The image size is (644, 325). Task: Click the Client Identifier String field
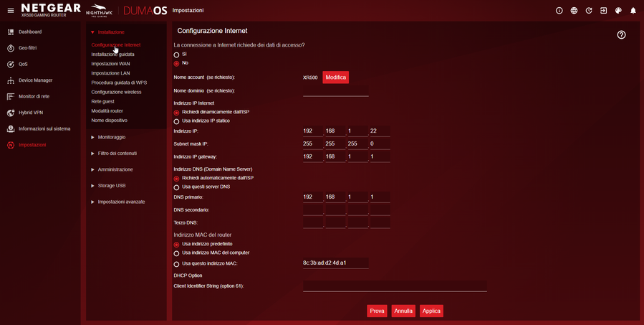pyautogui.click(x=395, y=286)
